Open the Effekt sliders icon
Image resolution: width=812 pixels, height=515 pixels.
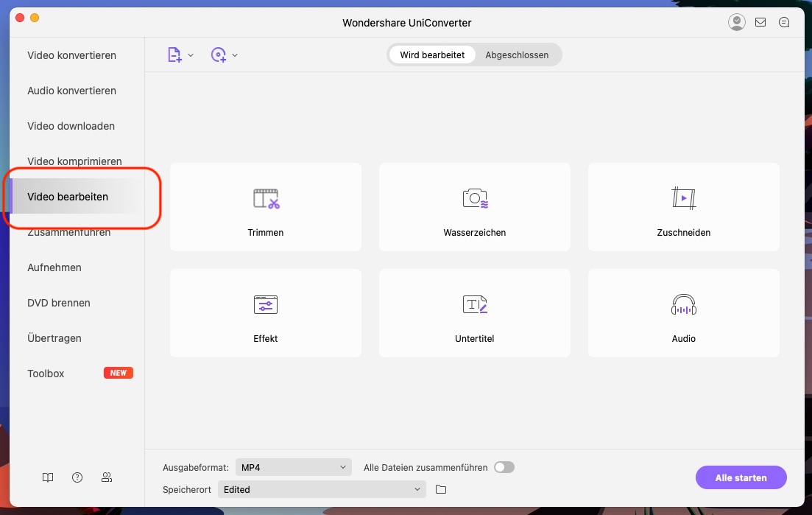266,304
